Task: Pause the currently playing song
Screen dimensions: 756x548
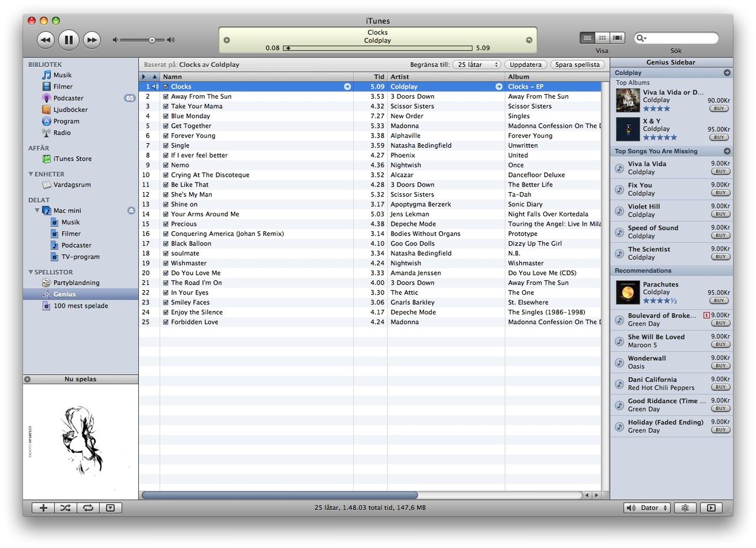Action: (69, 40)
